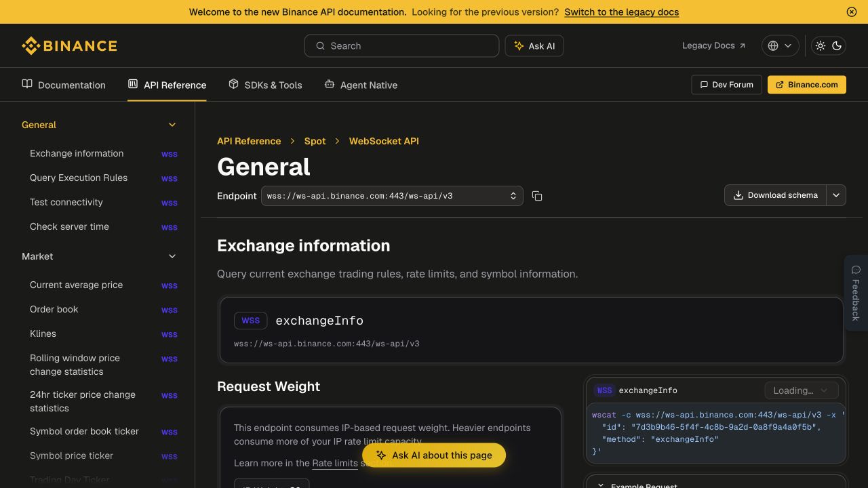Open the Binance.com button
The width and height of the screenshot is (868, 488).
click(807, 85)
